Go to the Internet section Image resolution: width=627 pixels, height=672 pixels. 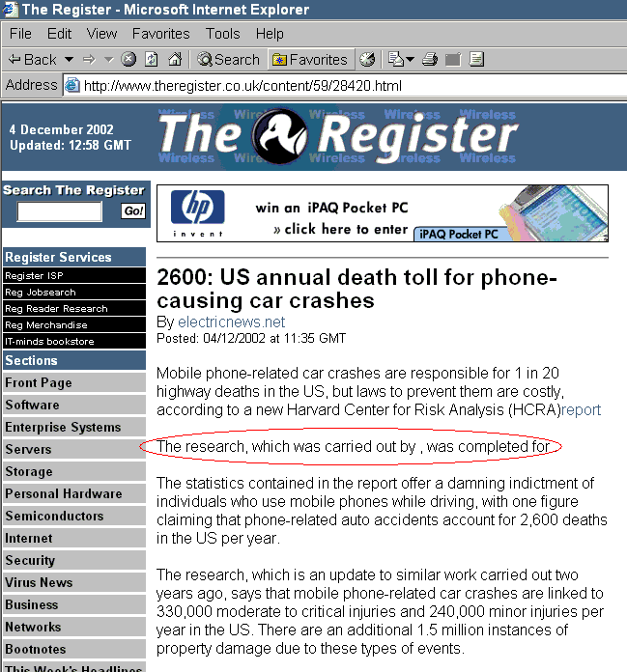coord(74,538)
